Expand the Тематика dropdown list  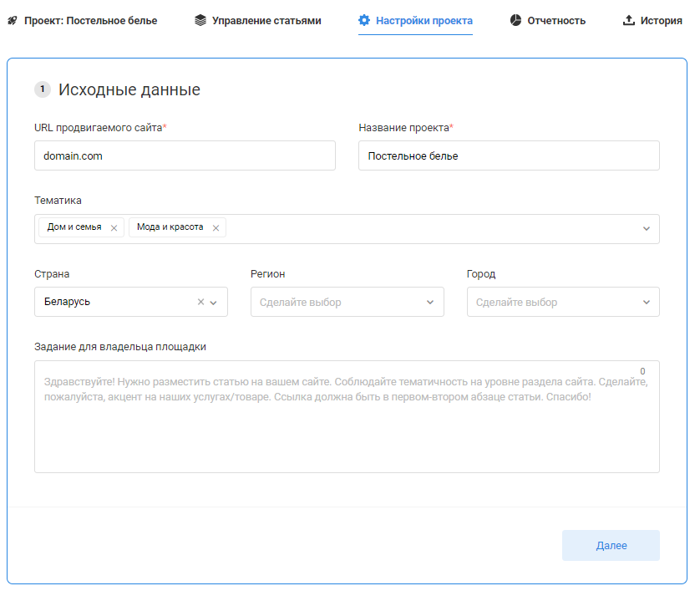646,228
